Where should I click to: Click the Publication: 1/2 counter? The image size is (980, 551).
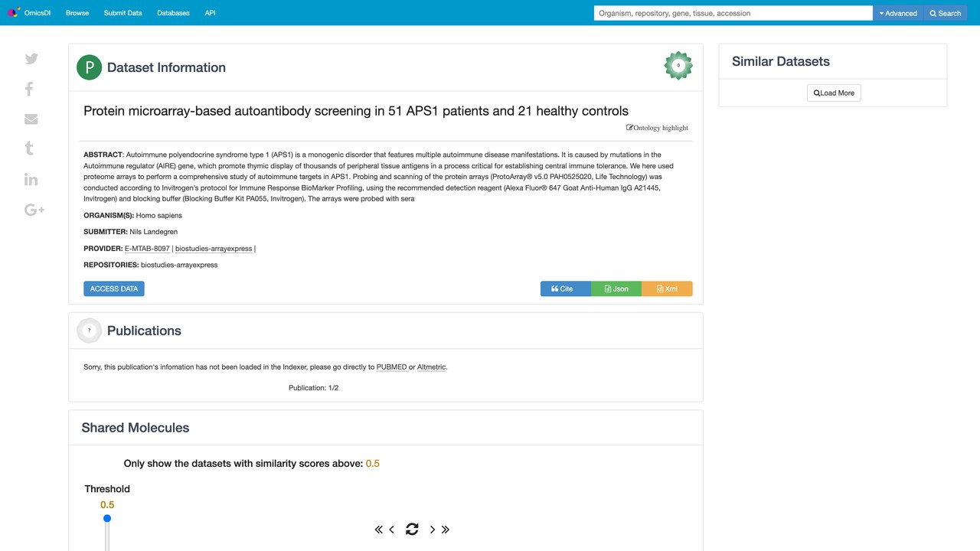pos(313,388)
